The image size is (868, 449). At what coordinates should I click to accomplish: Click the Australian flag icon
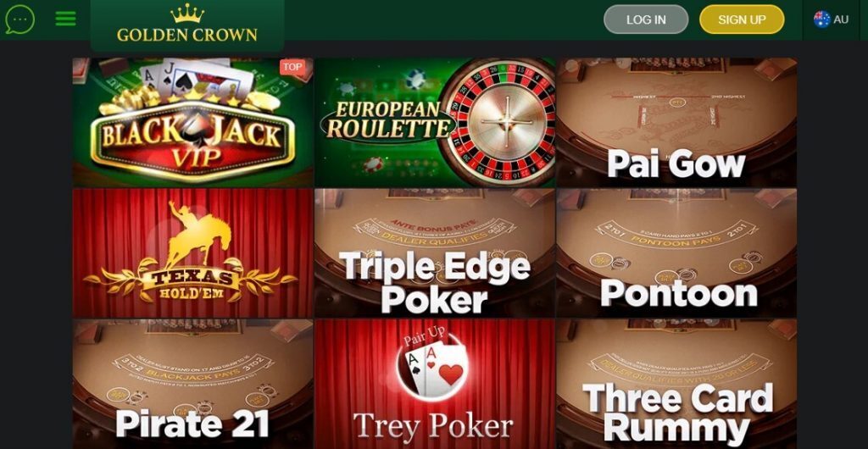[x=822, y=19]
